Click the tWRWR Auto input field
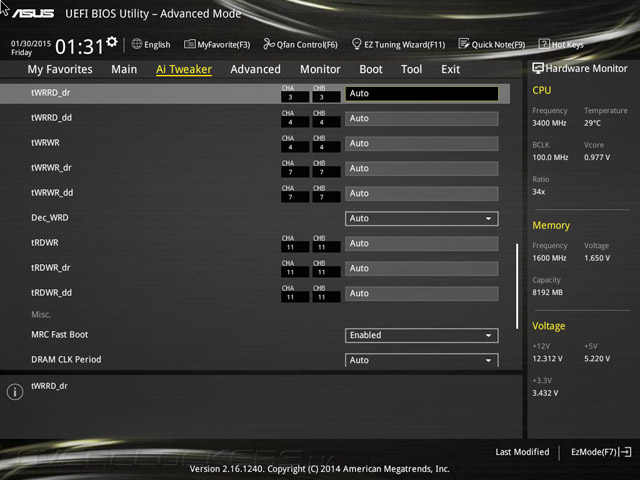 422,144
